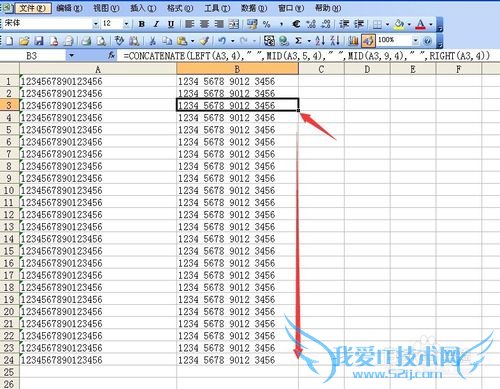This screenshot has width=500, height=389.
Task: Apply euro currency style
Action: tap(296, 24)
